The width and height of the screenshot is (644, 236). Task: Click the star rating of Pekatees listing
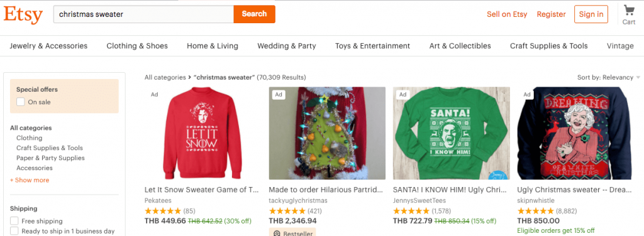[x=163, y=212]
